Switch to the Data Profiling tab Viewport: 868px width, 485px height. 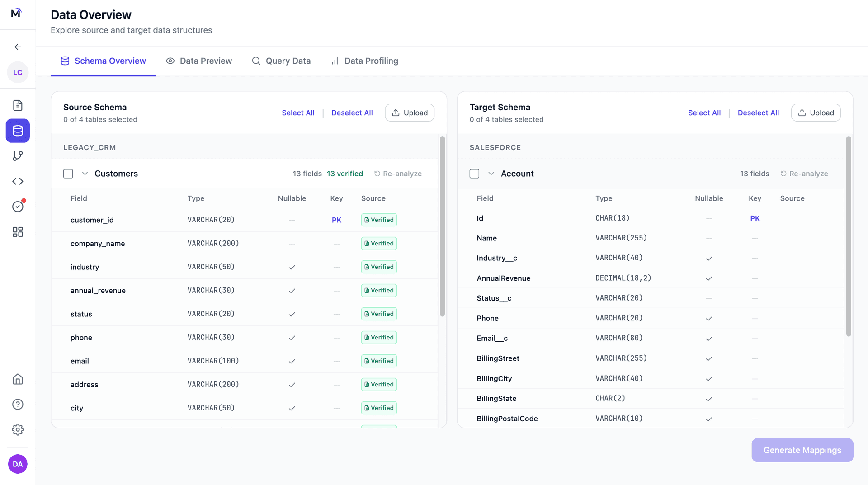pyautogui.click(x=364, y=61)
